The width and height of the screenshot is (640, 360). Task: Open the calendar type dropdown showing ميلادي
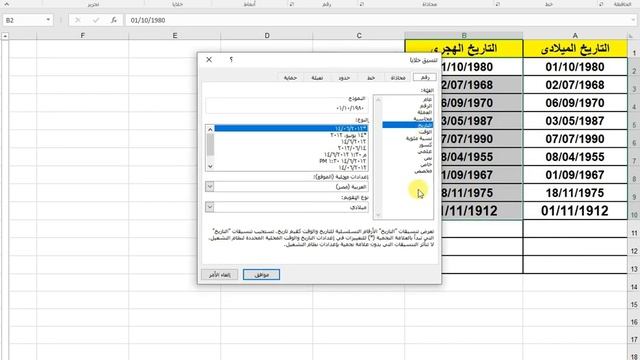[209, 207]
